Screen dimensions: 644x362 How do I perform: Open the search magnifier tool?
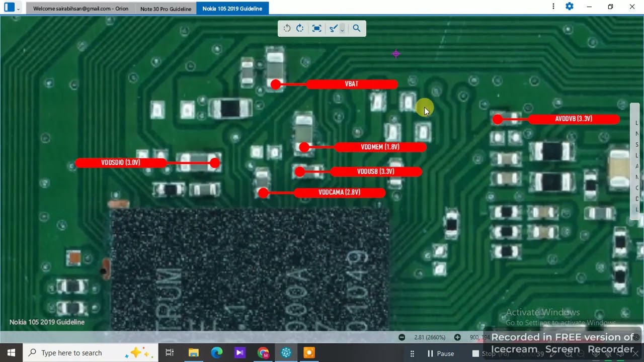tap(357, 28)
